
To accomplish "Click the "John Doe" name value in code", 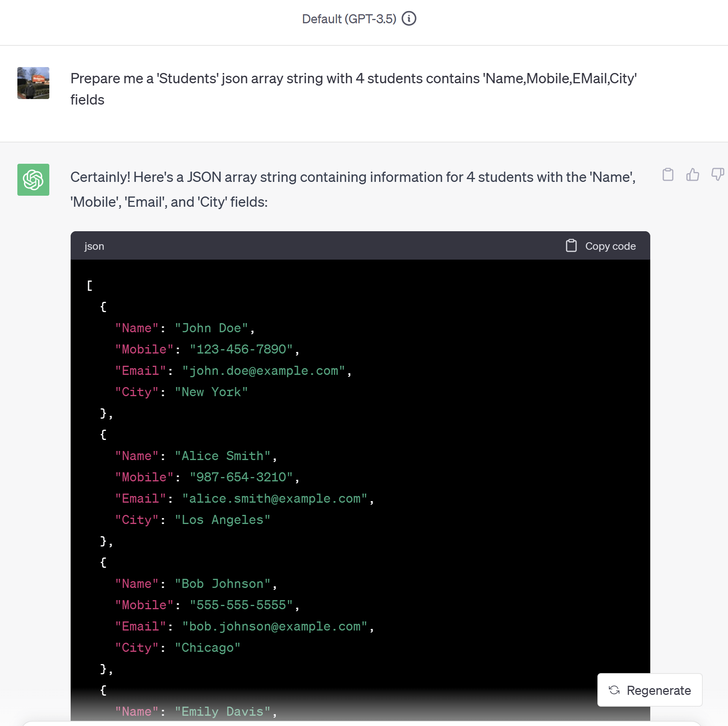I will (x=211, y=328).
